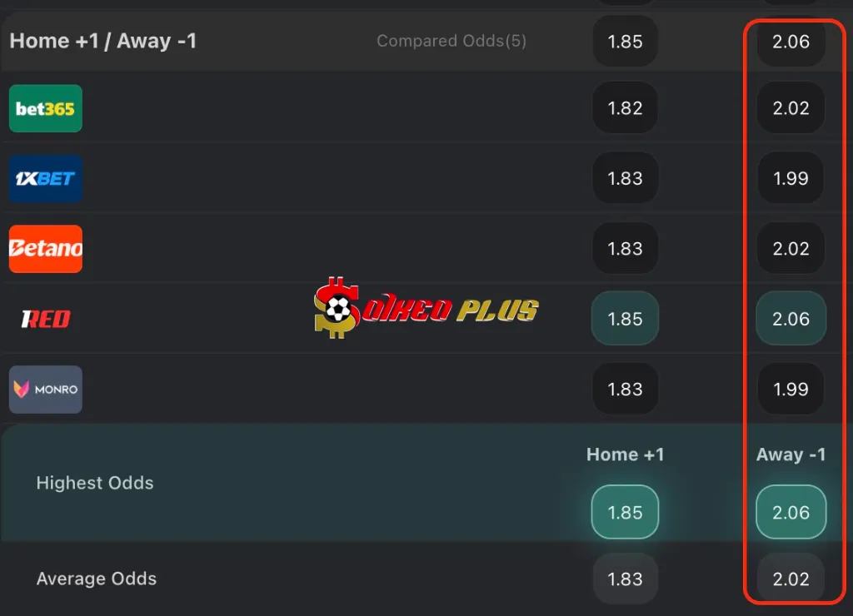853x616 pixels.
Task: Select the 1XBET bookmaker logo
Action: pos(45,178)
